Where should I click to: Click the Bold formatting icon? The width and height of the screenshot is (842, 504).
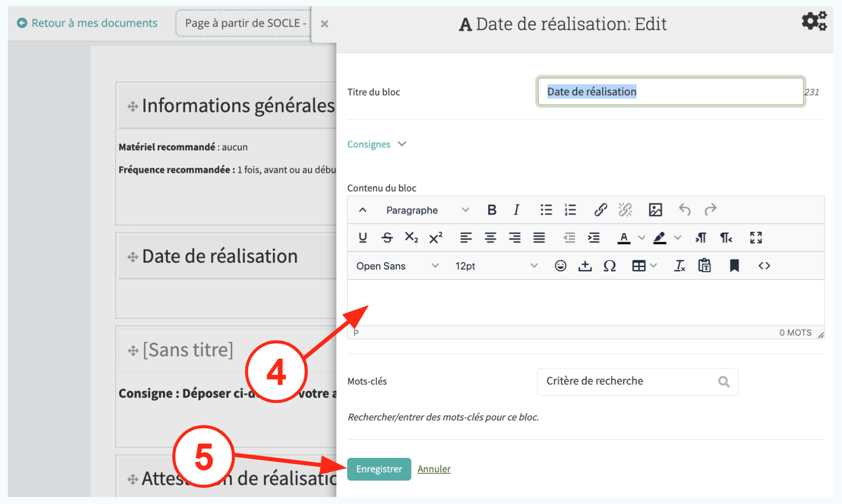[x=491, y=210]
